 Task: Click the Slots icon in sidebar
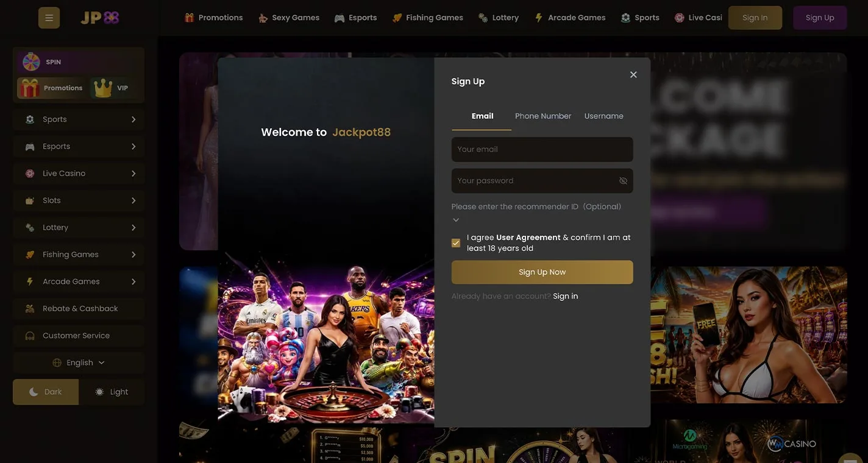(x=30, y=200)
